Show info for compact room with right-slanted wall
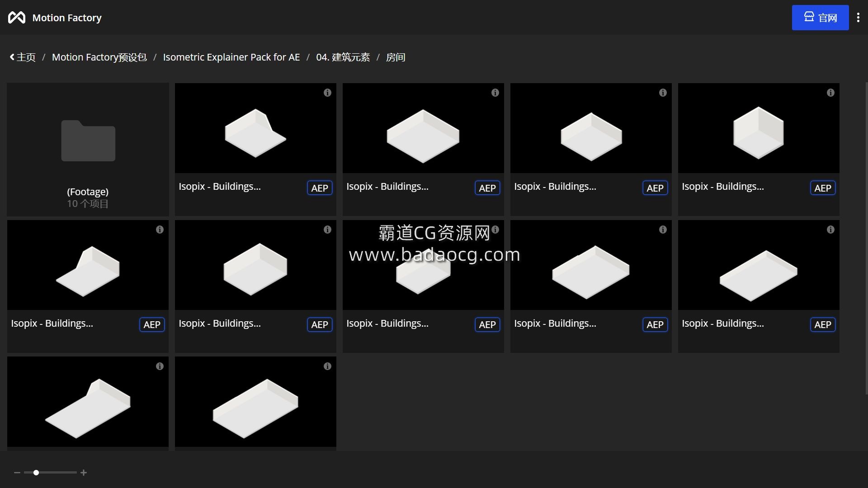The image size is (868, 488). click(327, 93)
